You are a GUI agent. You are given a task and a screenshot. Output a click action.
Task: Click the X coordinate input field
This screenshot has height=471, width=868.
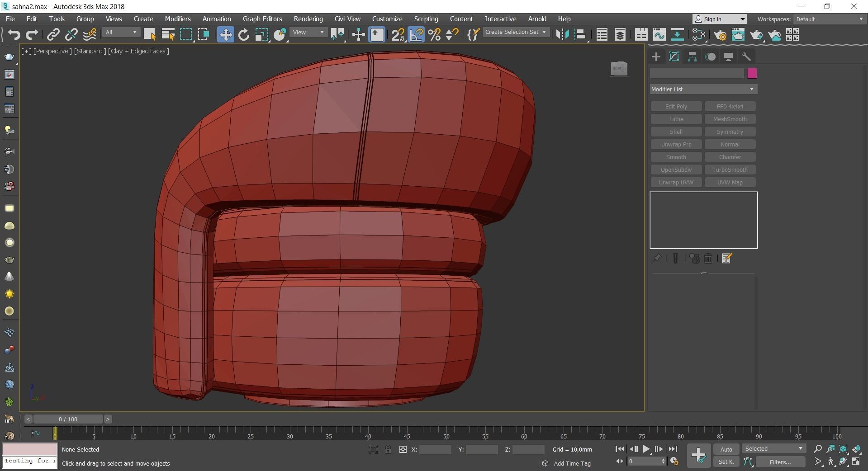pyautogui.click(x=435, y=449)
